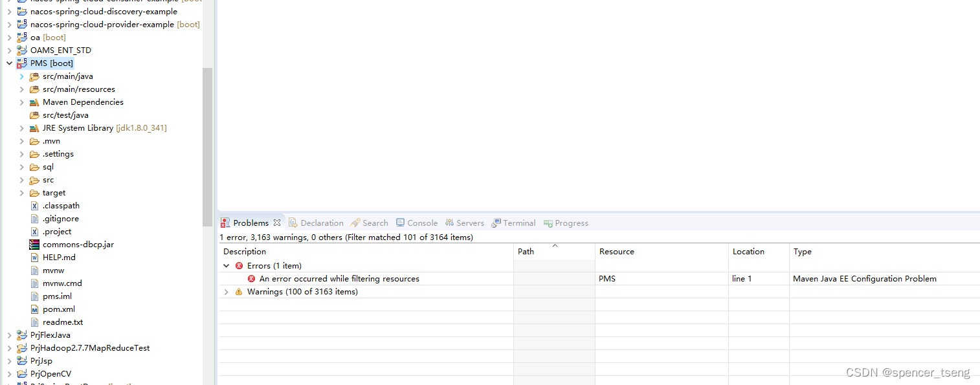Click the JRE System Library icon
The height and width of the screenshot is (385, 980).
[36, 127]
